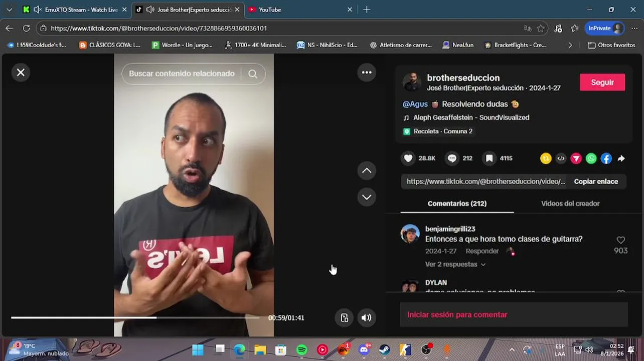Click the comment bubble icon with 212
The image size is (644, 361).
[x=452, y=158]
